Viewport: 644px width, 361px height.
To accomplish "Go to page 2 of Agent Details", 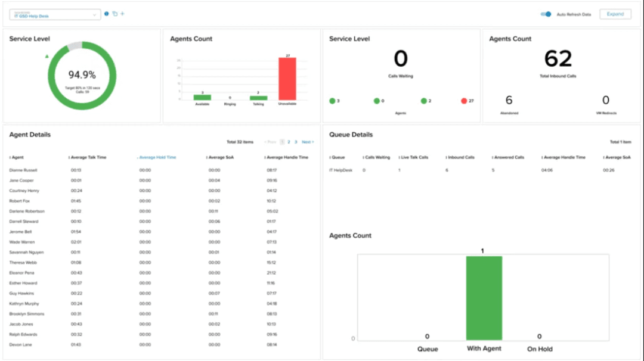I will tap(289, 142).
